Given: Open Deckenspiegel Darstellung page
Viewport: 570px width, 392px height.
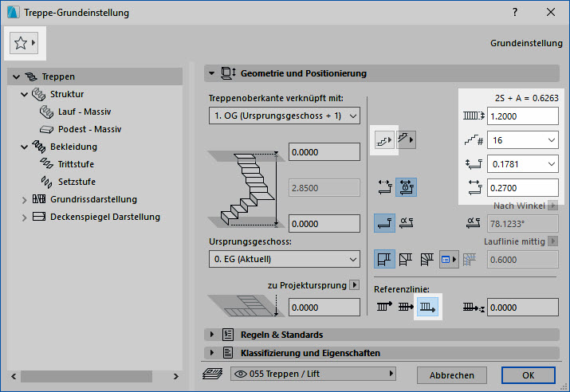Looking at the screenshot, I should click(105, 217).
